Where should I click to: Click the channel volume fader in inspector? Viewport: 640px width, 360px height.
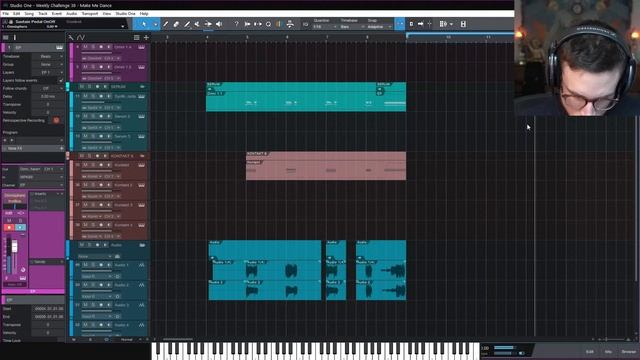(x=15, y=247)
